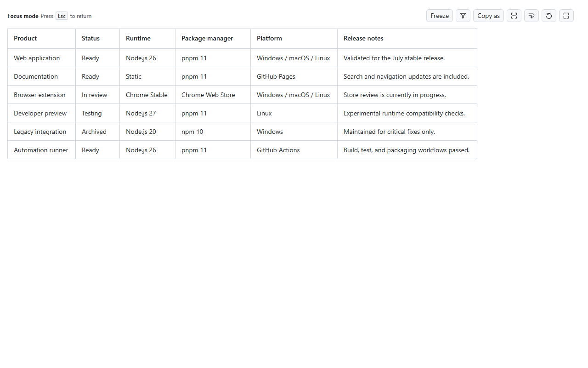Select the GitHub Actions cell
This screenshot has height=368, width=588.
pos(294,150)
